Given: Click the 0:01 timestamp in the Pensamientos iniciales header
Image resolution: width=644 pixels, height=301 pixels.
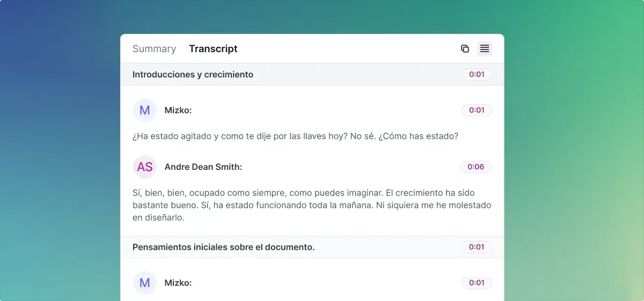Looking at the screenshot, I should tap(477, 247).
